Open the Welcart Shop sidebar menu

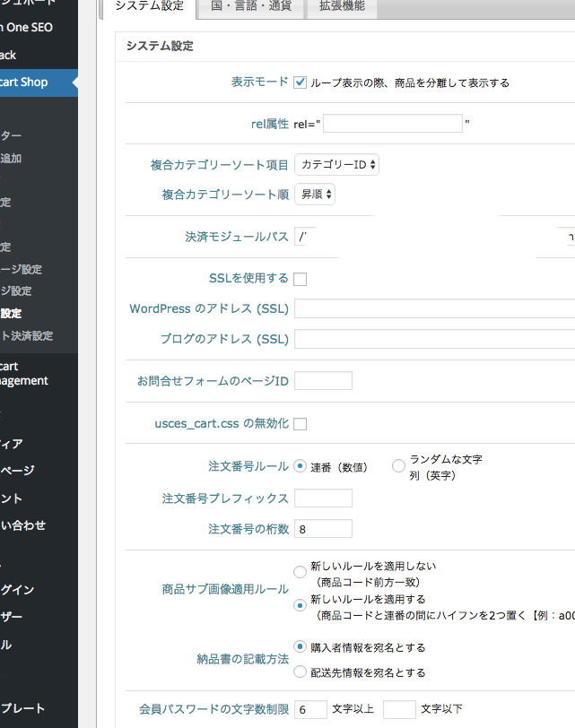[x=39, y=82]
